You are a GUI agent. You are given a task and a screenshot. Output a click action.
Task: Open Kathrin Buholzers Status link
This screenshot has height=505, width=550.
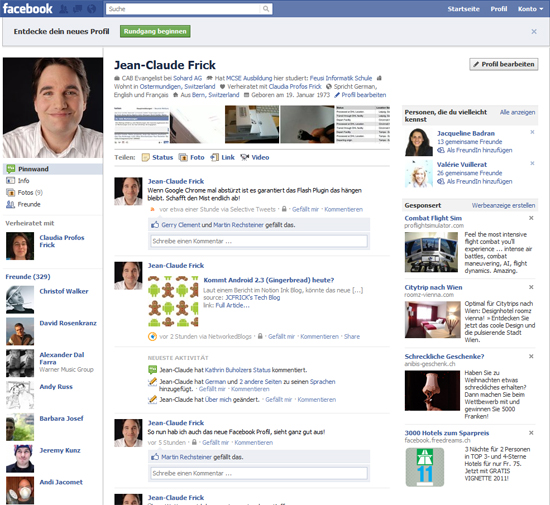[237, 370]
